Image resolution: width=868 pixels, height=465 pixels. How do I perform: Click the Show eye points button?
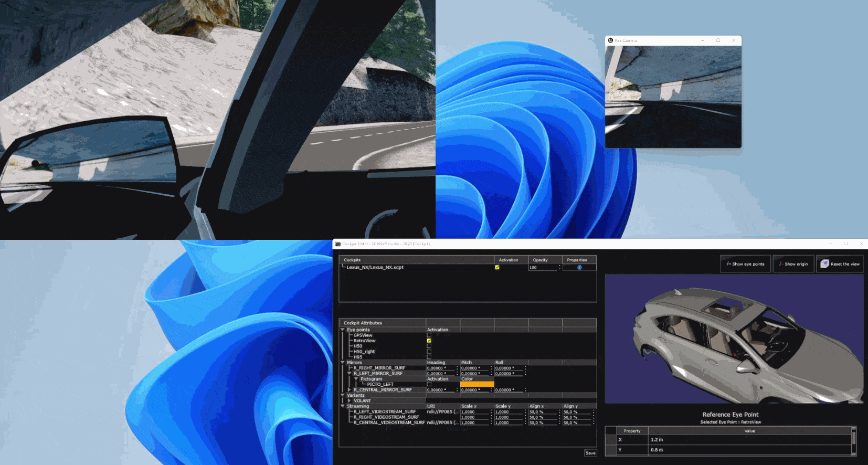(745, 264)
